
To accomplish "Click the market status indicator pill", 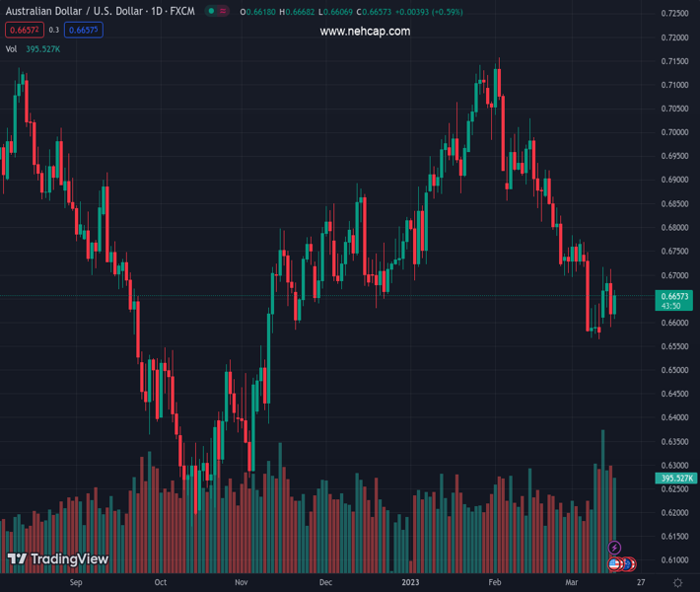I will point(216,12).
